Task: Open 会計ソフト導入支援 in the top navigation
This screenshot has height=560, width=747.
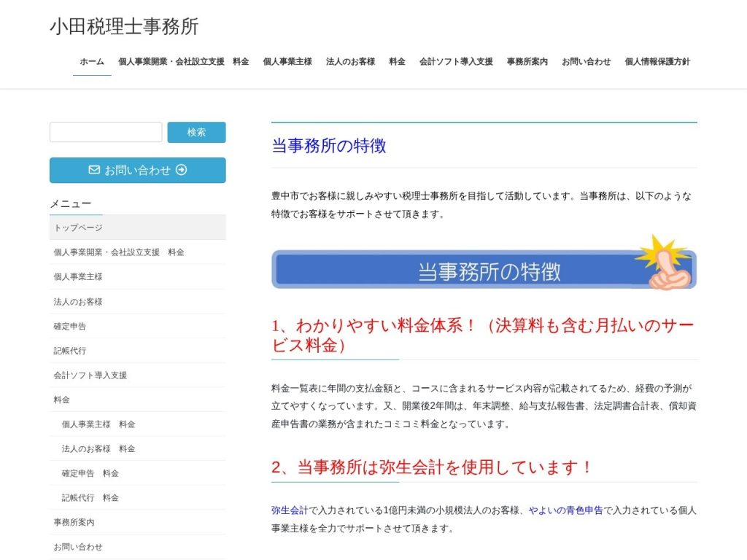Action: coord(456,61)
